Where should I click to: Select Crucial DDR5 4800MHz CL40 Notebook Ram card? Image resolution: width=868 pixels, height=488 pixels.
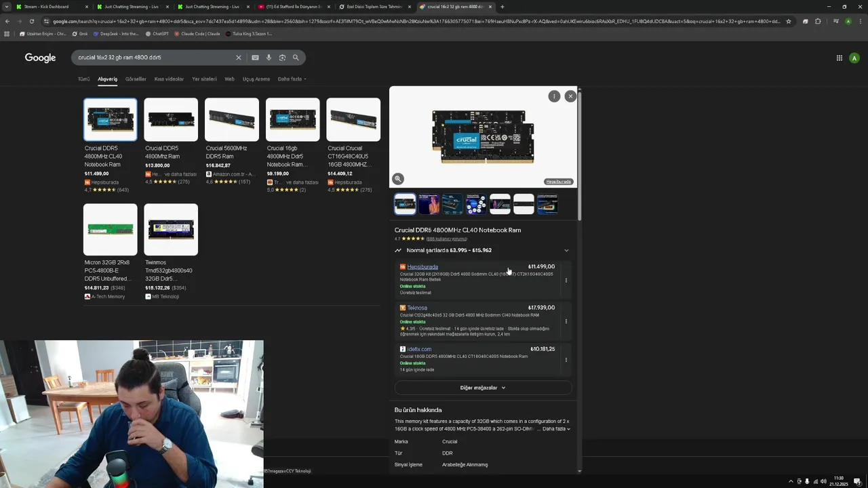pos(110,145)
